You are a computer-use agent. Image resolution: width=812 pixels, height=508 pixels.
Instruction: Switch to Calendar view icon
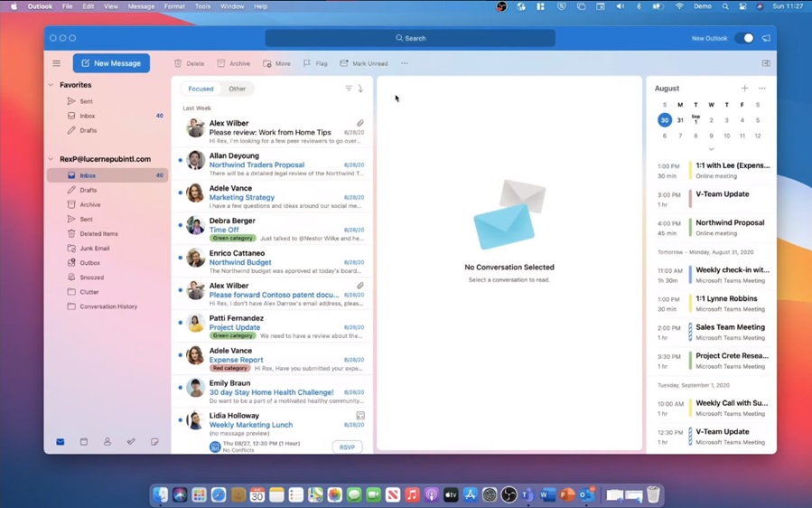pos(84,442)
